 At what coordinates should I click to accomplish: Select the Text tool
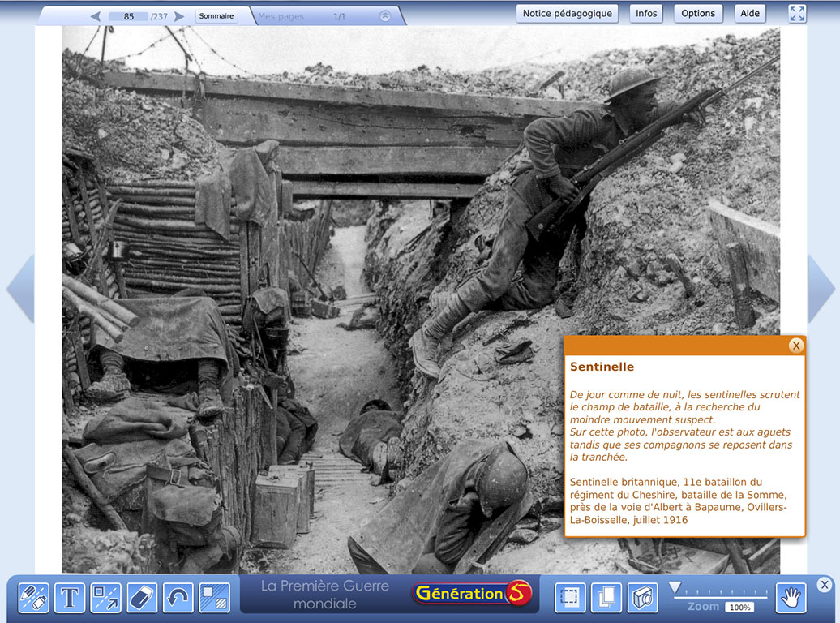click(x=70, y=598)
